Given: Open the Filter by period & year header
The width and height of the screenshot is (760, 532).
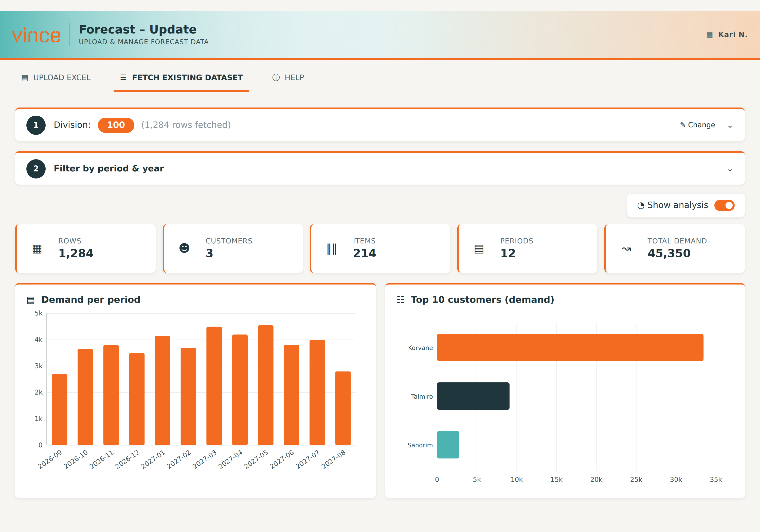Looking at the screenshot, I should pyautogui.click(x=380, y=169).
